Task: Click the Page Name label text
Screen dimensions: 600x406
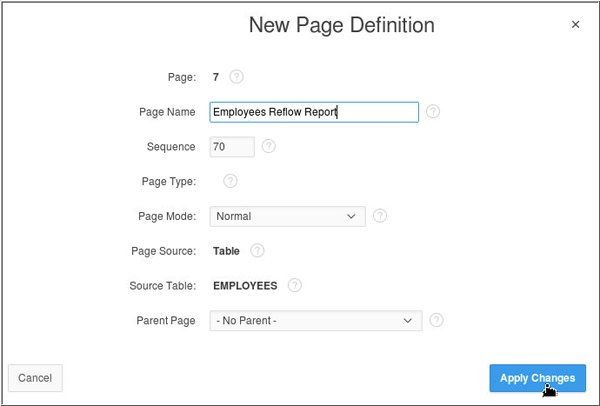Action: [166, 112]
